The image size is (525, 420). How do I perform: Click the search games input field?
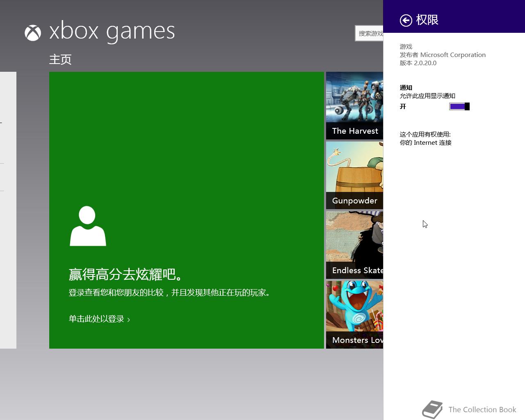[369, 33]
